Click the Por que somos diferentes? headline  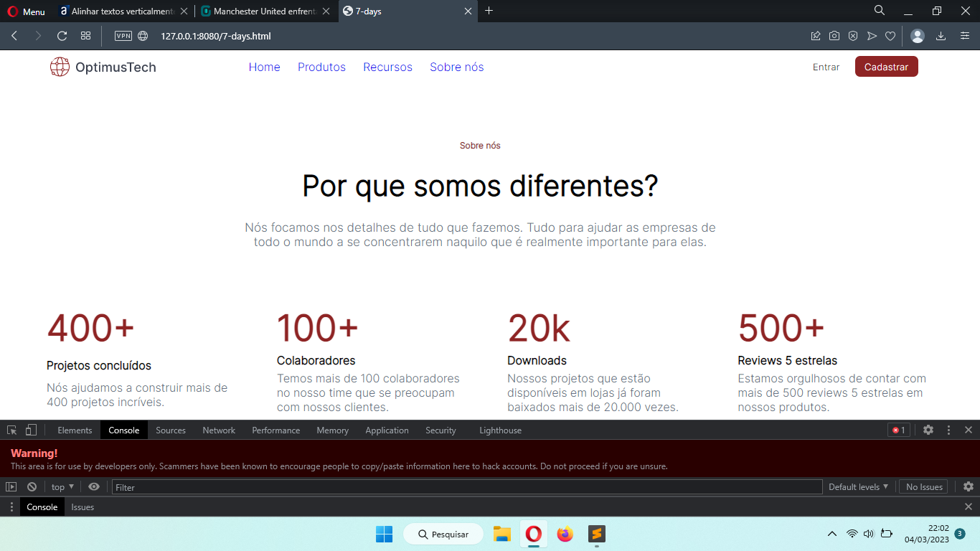click(480, 186)
